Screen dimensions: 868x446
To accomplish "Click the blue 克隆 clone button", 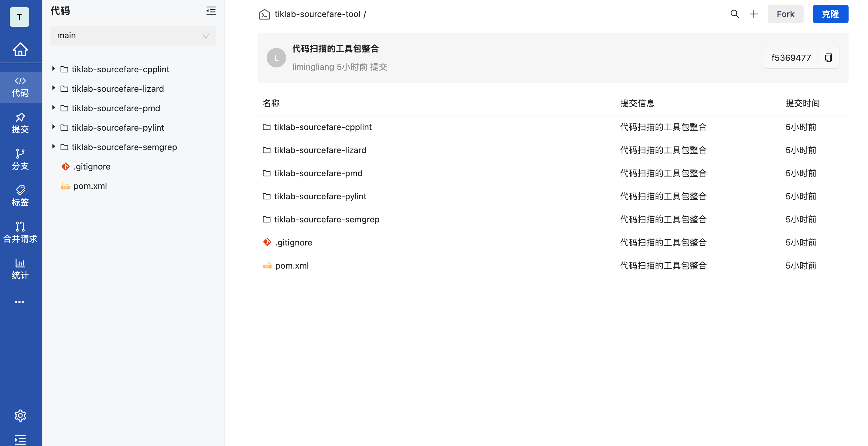I will [830, 14].
